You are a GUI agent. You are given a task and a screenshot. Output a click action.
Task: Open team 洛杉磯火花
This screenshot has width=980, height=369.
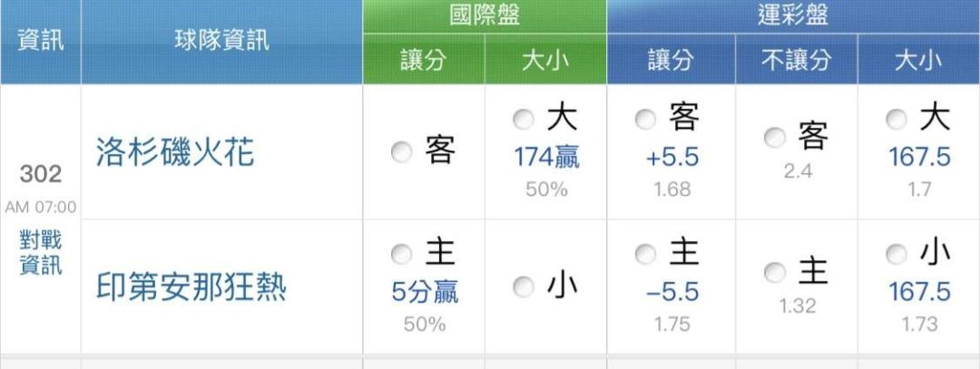click(175, 153)
